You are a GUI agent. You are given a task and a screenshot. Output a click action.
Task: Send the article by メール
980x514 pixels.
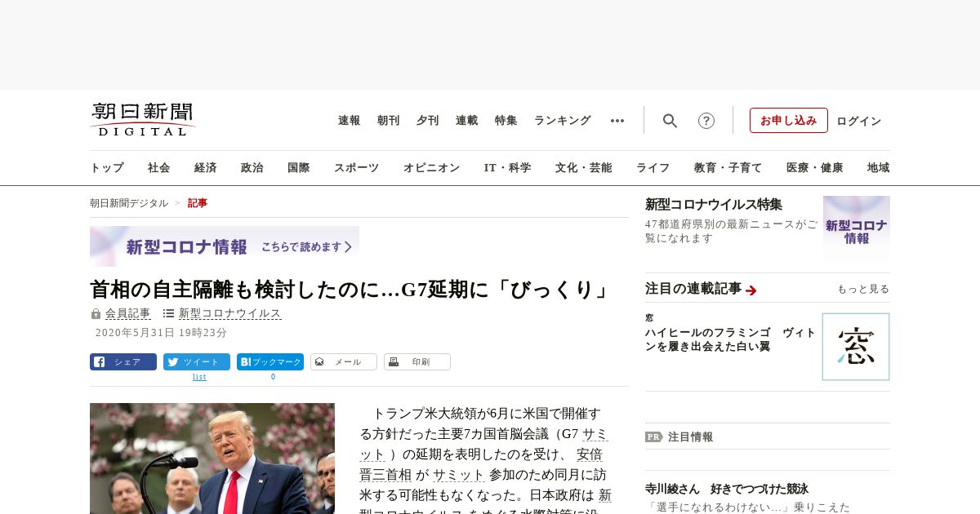[344, 362]
